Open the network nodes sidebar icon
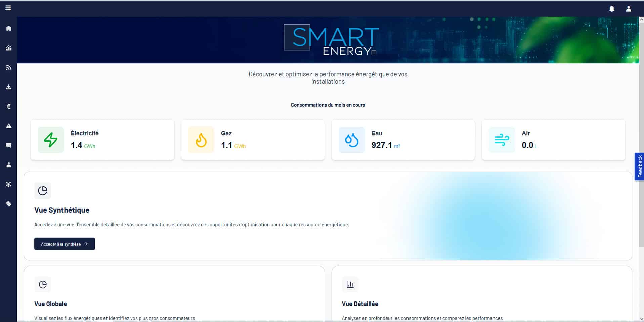Screen dimensions: 644x322 9,184
